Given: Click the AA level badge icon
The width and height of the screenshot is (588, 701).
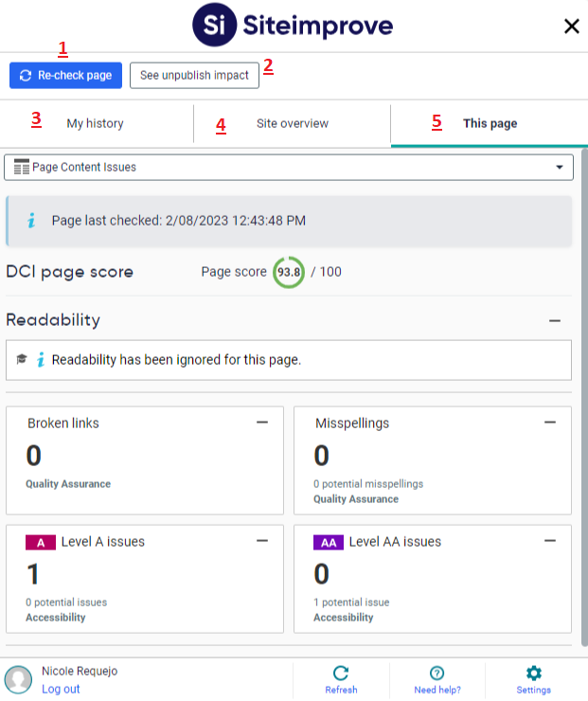Looking at the screenshot, I should (x=329, y=542).
